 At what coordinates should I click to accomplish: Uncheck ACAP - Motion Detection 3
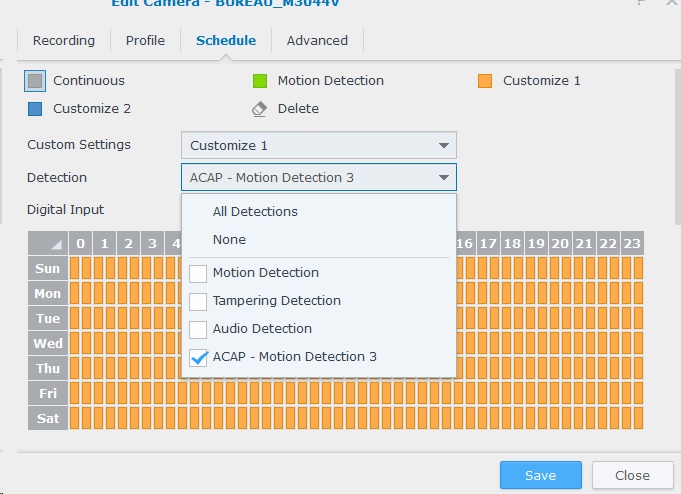[198, 358]
